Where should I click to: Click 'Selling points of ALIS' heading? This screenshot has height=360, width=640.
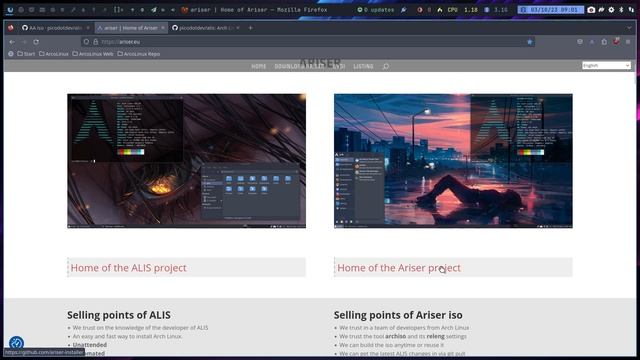119,315
